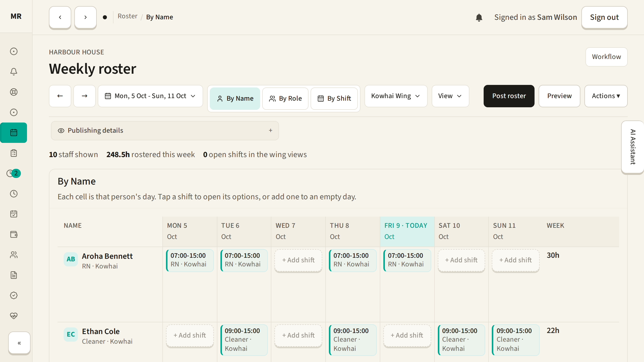Click the Roster breadcrumb link
Image resolution: width=644 pixels, height=362 pixels.
pyautogui.click(x=127, y=16)
